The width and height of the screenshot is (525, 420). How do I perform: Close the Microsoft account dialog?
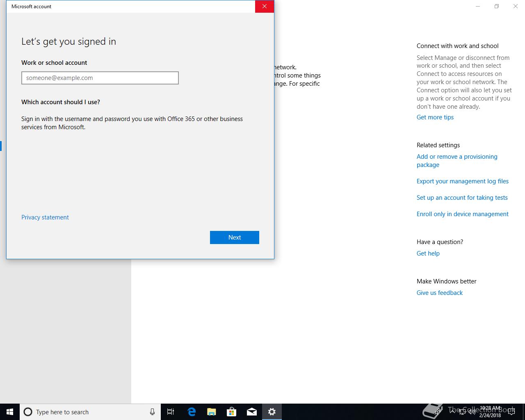pyautogui.click(x=265, y=7)
